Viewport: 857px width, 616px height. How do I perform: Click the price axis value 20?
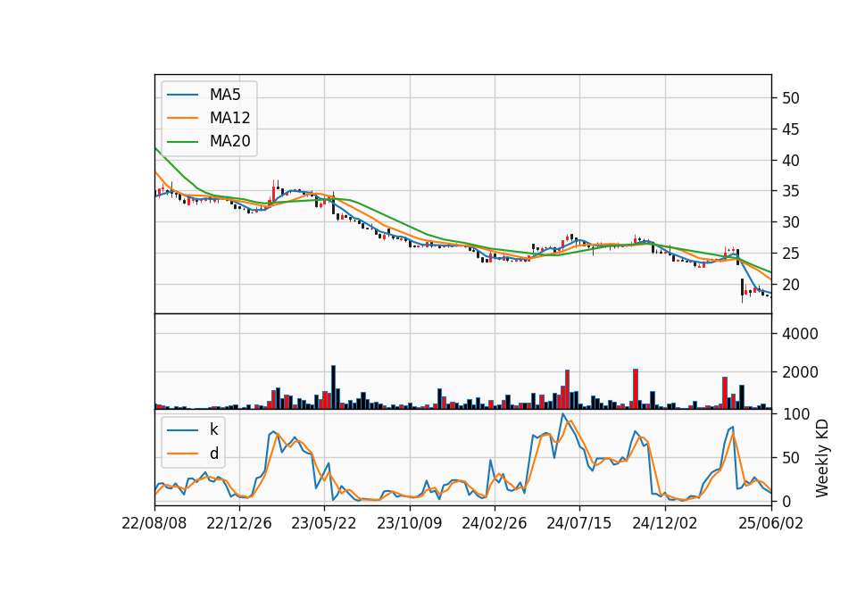pos(790,285)
